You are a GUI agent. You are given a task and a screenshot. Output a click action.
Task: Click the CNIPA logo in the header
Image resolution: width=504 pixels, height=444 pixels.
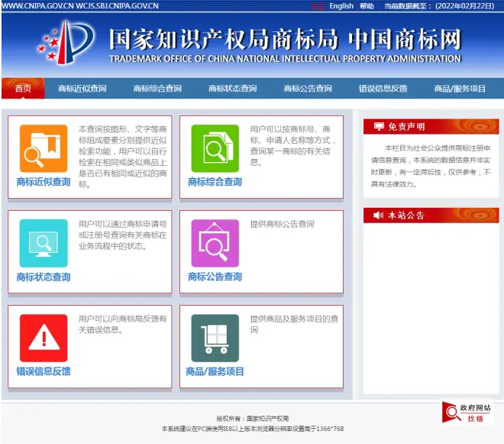pyautogui.click(x=66, y=43)
